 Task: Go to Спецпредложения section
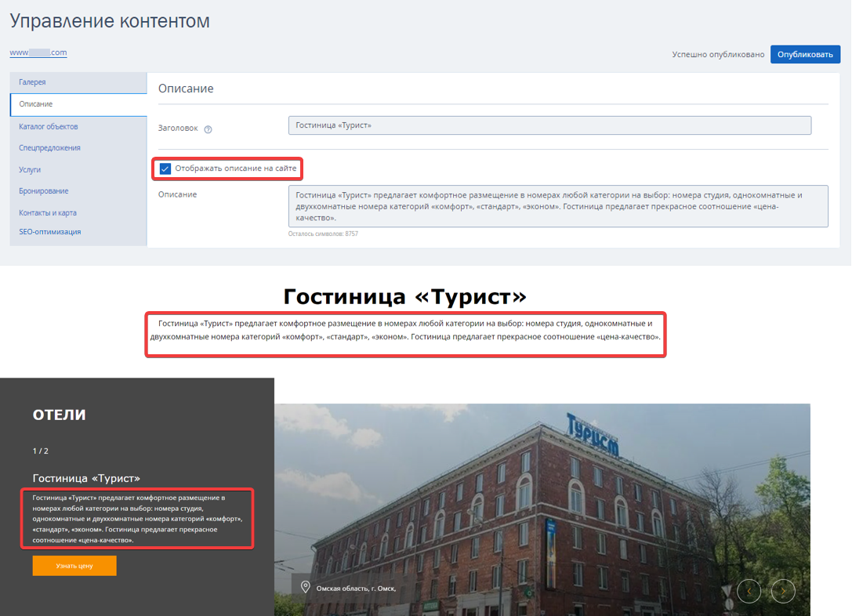coord(49,148)
